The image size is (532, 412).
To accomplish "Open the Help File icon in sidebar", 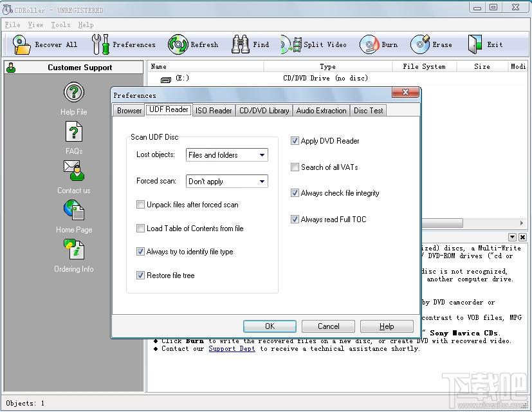I will [73, 93].
